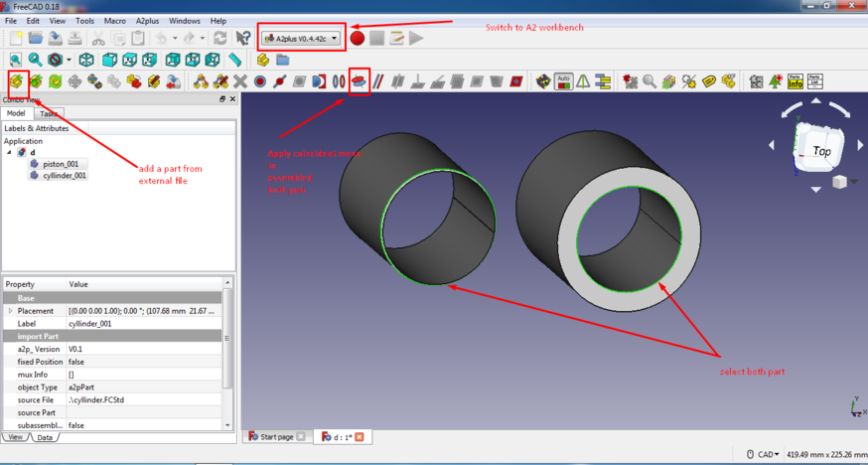The image size is (868, 465).
Task: Click navigation cube left arrow
Action: click(772, 146)
